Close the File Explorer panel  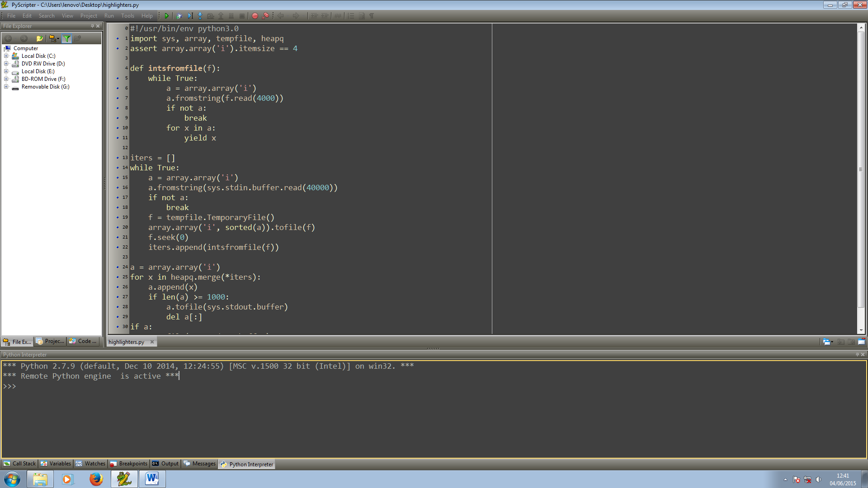98,26
